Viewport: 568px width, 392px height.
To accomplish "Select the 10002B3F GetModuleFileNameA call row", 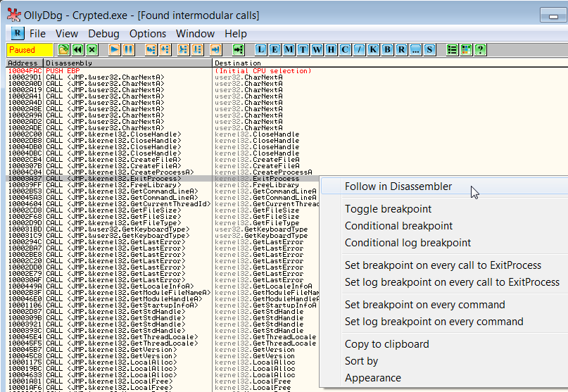I will pos(163,292).
